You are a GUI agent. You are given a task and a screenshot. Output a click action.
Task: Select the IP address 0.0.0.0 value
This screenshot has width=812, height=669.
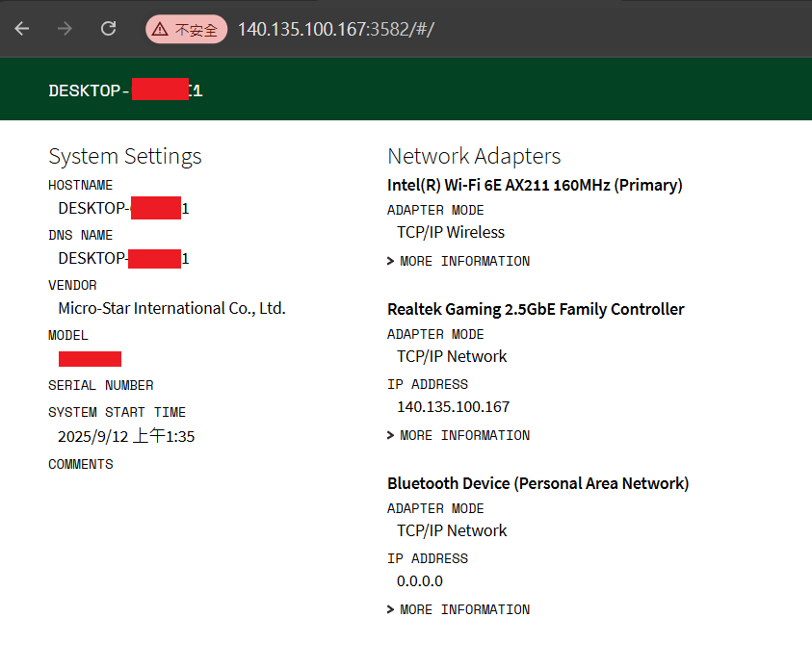click(419, 581)
